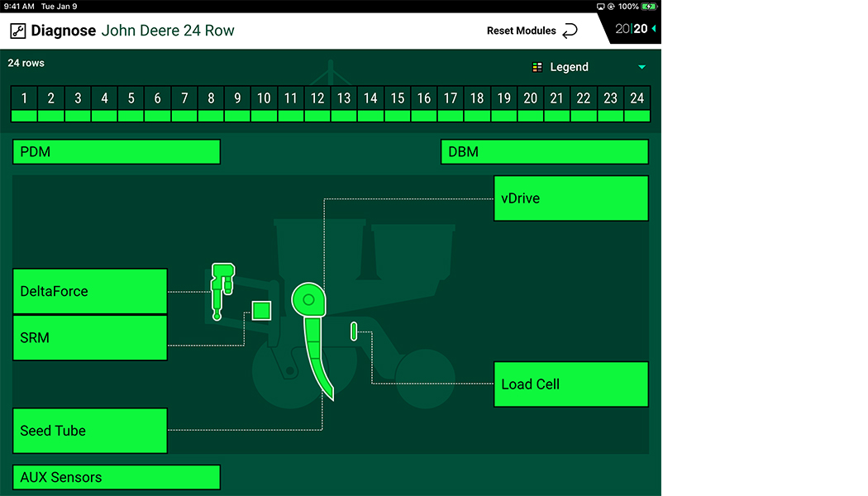
Task: Tap the 20|20 home logo
Action: (631, 29)
